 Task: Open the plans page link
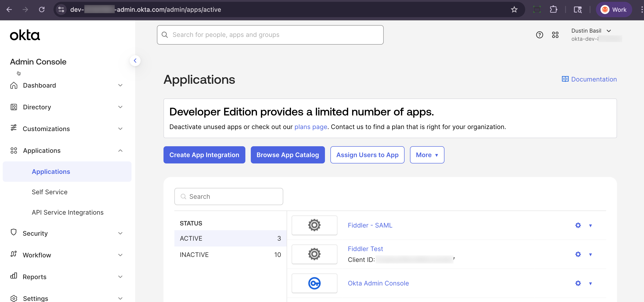311,127
